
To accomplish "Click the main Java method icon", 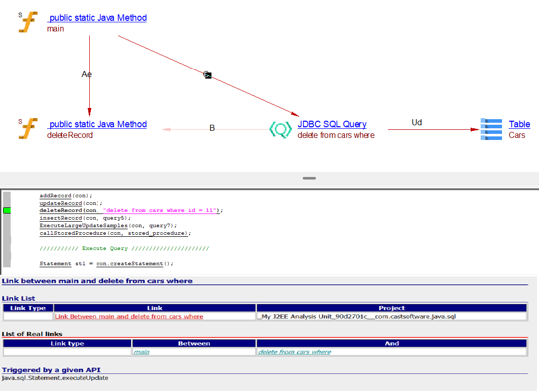I will point(28,22).
